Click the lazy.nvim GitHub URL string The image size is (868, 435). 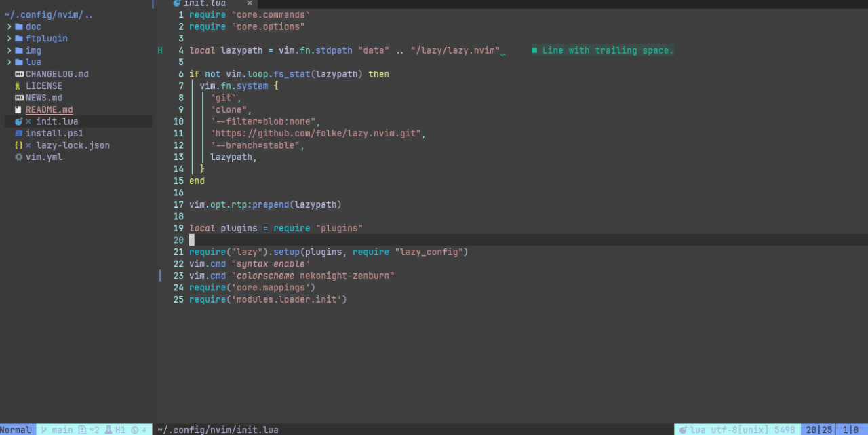pyautogui.click(x=315, y=134)
